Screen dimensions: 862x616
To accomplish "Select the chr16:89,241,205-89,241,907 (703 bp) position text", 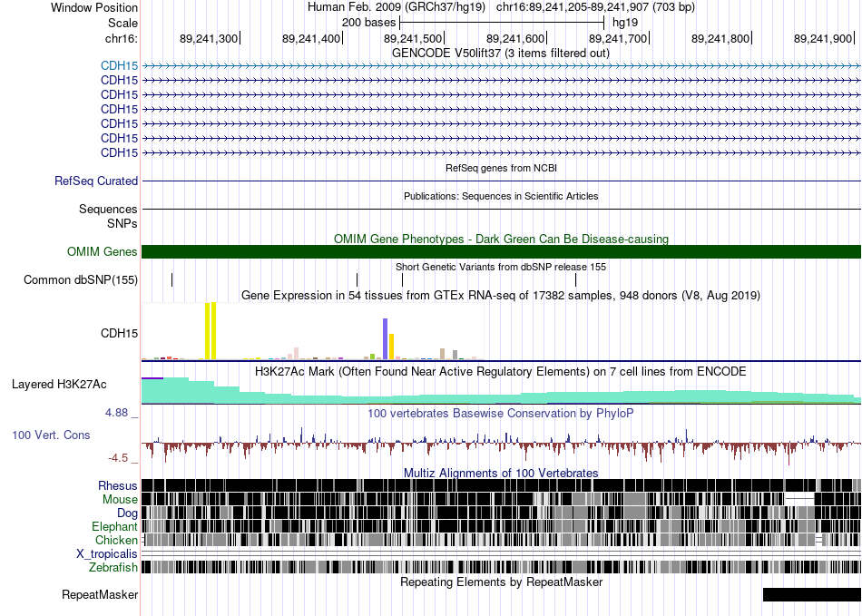I will [x=595, y=7].
